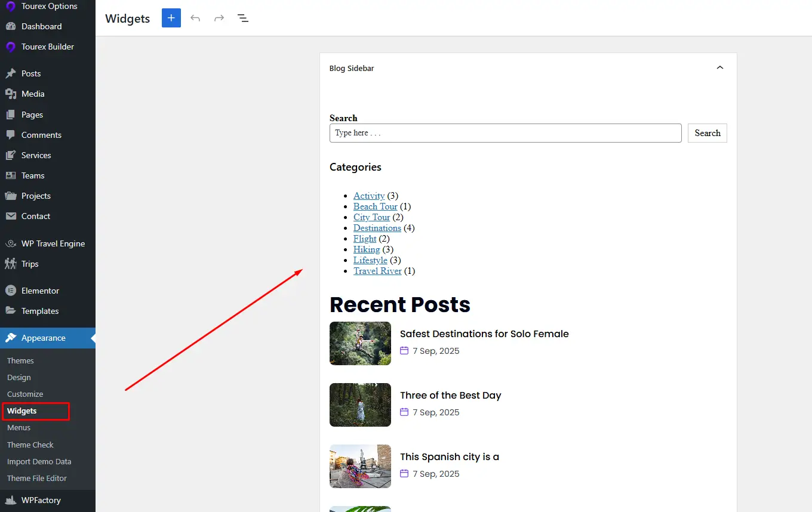Open the Appearance menu item
812x512 pixels.
pos(48,338)
